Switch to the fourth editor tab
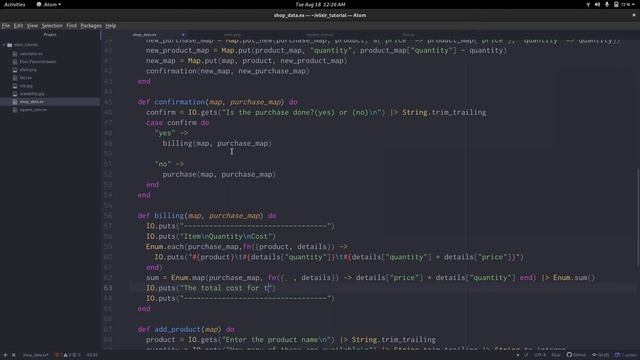 (409, 35)
